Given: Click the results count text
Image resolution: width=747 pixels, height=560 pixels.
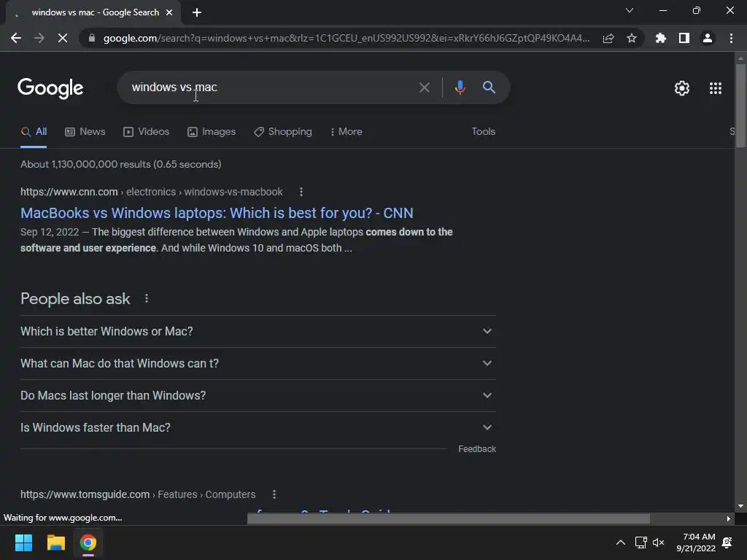Looking at the screenshot, I should 121,164.
